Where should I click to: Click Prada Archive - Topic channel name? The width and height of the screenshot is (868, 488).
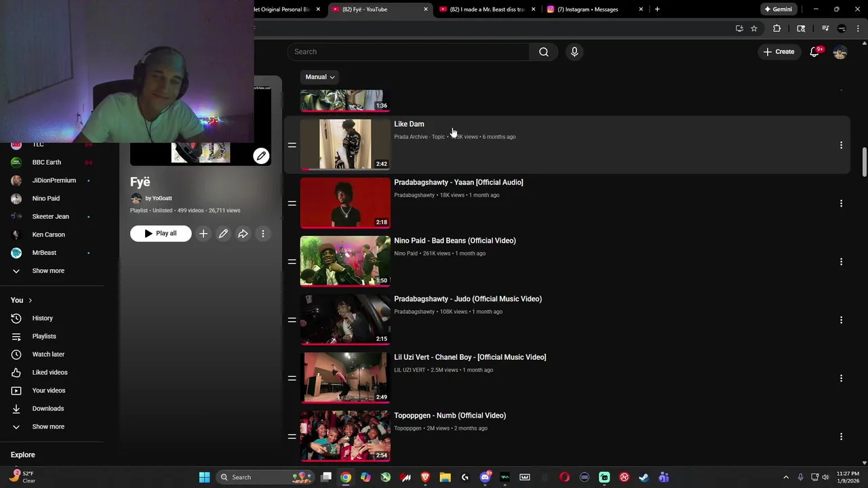(x=420, y=137)
